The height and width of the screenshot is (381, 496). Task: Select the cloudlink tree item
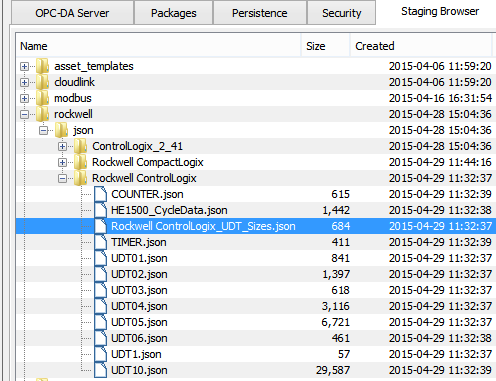coord(74,82)
